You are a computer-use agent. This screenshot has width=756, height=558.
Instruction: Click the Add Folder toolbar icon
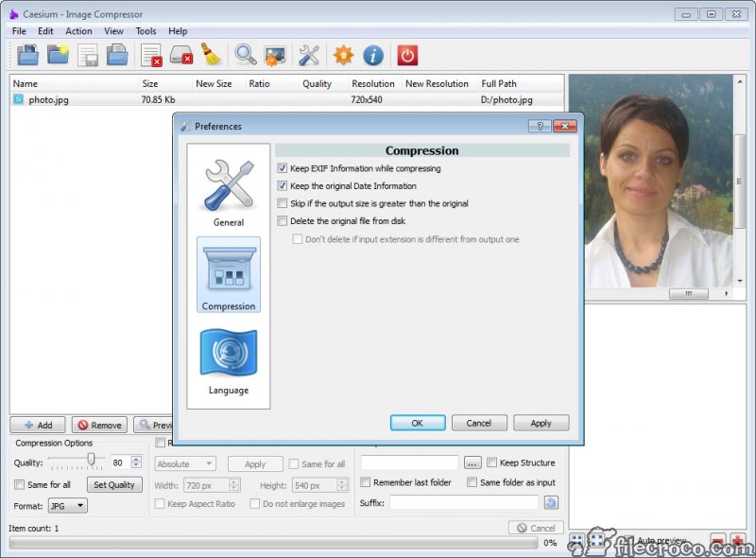click(59, 55)
